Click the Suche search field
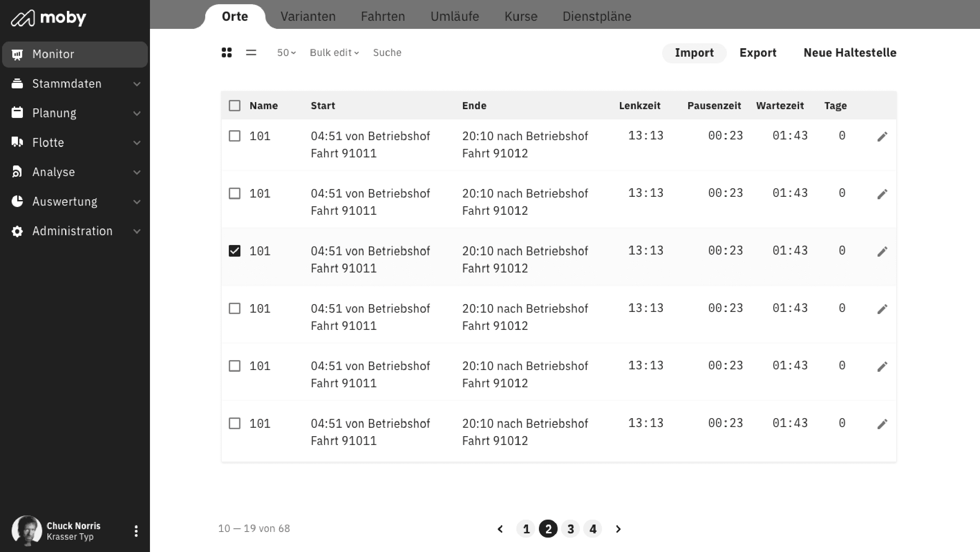Image resolution: width=980 pixels, height=552 pixels. coord(387,52)
